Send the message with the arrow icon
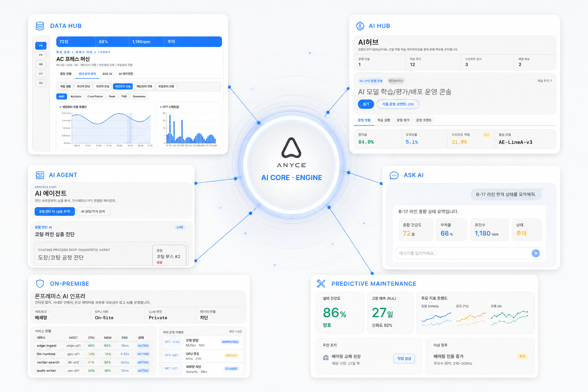The width and height of the screenshot is (588, 392). click(536, 253)
